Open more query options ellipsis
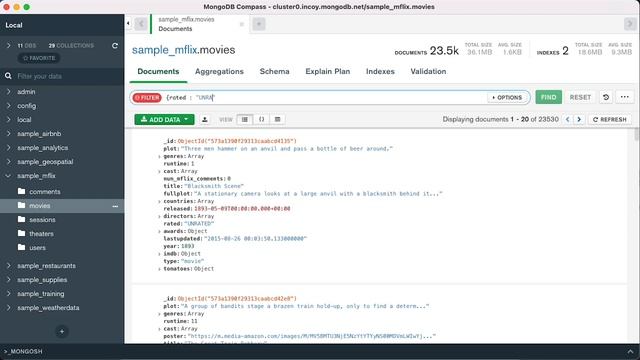Image resolution: width=640 pixels, height=360 pixels. point(624,97)
